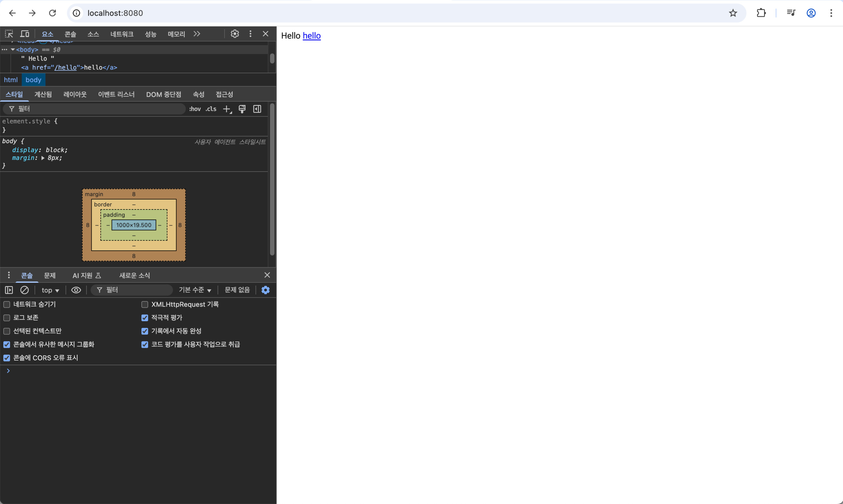The image size is (843, 504).
Task: Open the 소스 (Sources) tab
Action: pyautogui.click(x=93, y=34)
